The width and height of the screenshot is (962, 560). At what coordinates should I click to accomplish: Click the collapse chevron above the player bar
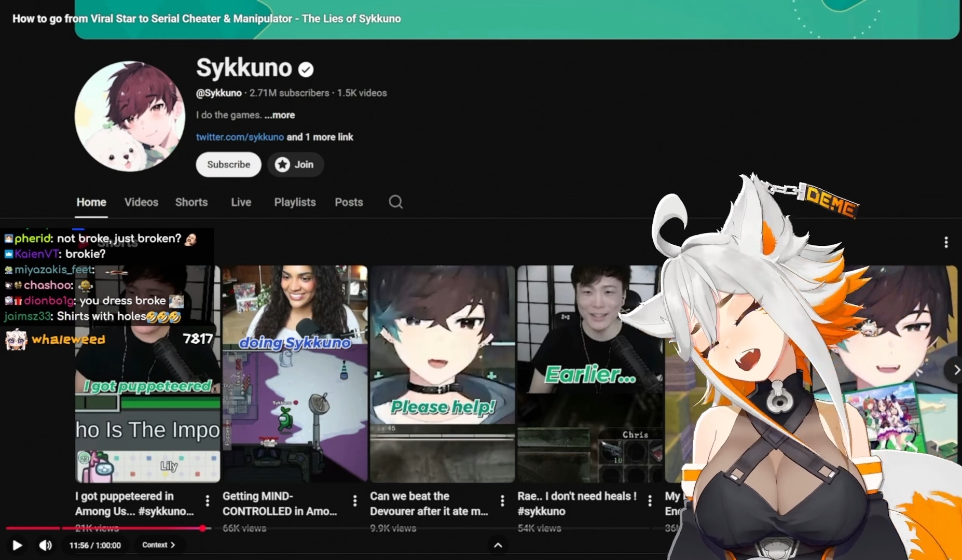[498, 545]
